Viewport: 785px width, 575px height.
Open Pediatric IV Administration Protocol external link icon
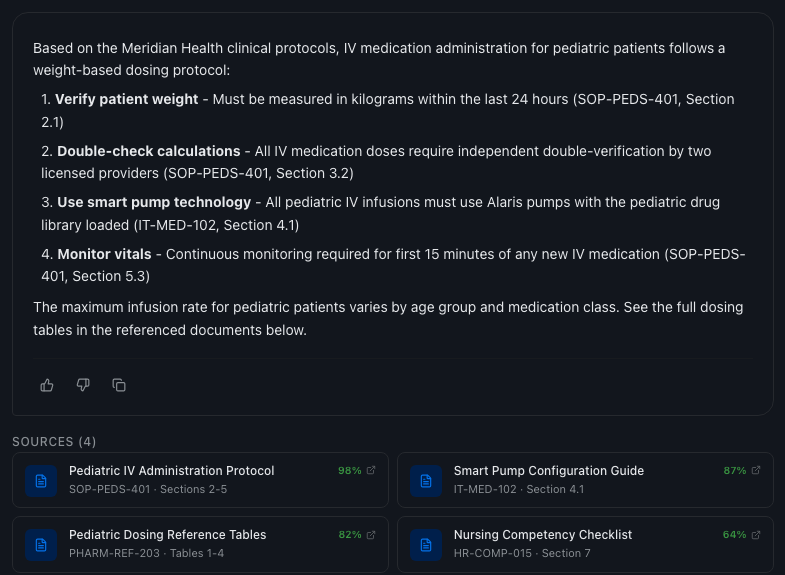pos(372,470)
